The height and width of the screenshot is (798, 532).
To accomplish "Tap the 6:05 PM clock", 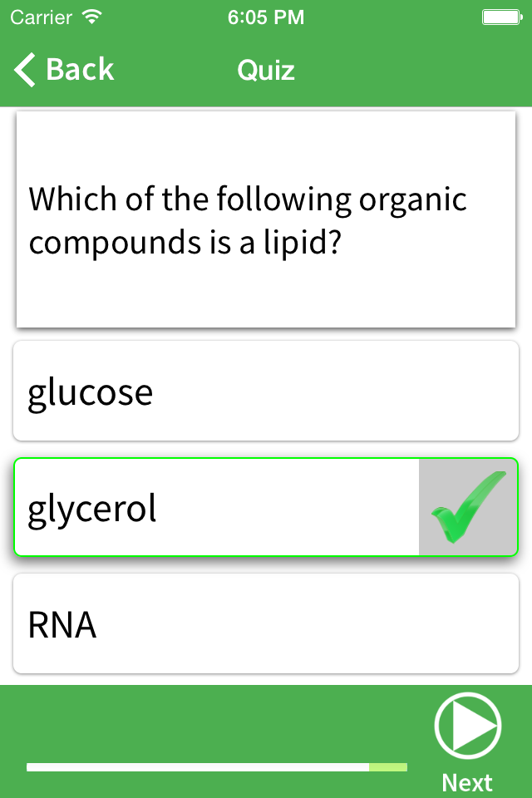I will pyautogui.click(x=266, y=16).
